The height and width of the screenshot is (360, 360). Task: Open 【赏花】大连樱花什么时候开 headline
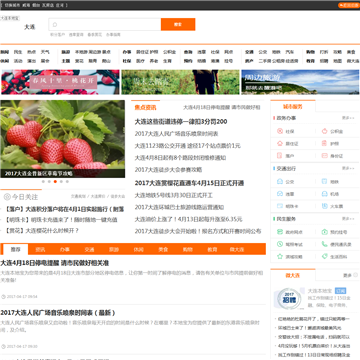point(42,230)
